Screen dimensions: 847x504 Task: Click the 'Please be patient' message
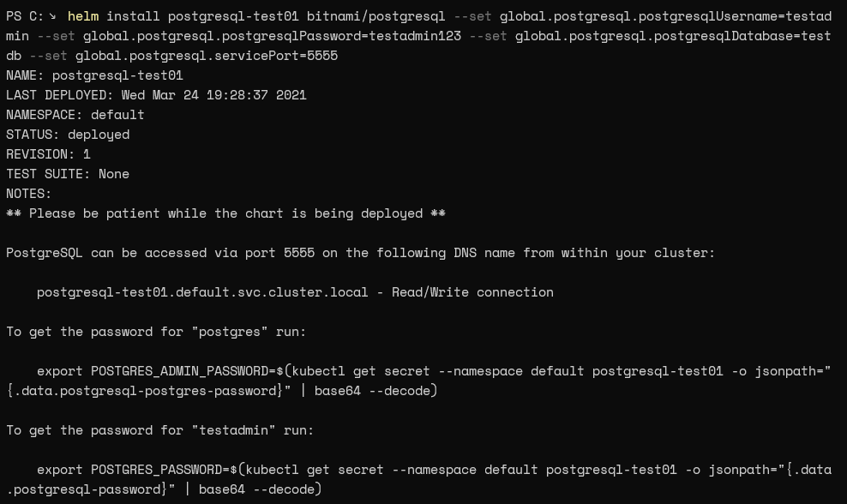[x=225, y=213]
